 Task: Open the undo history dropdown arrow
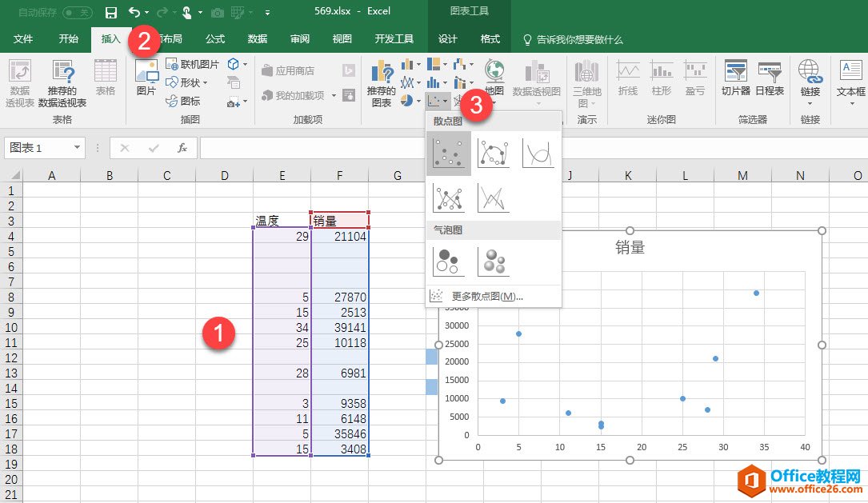click(147, 13)
